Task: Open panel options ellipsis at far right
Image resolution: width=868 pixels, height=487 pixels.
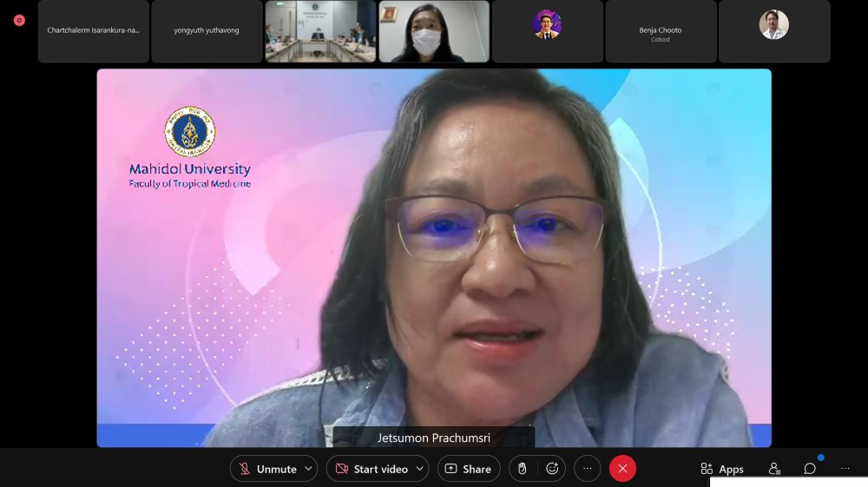Action: (845, 469)
